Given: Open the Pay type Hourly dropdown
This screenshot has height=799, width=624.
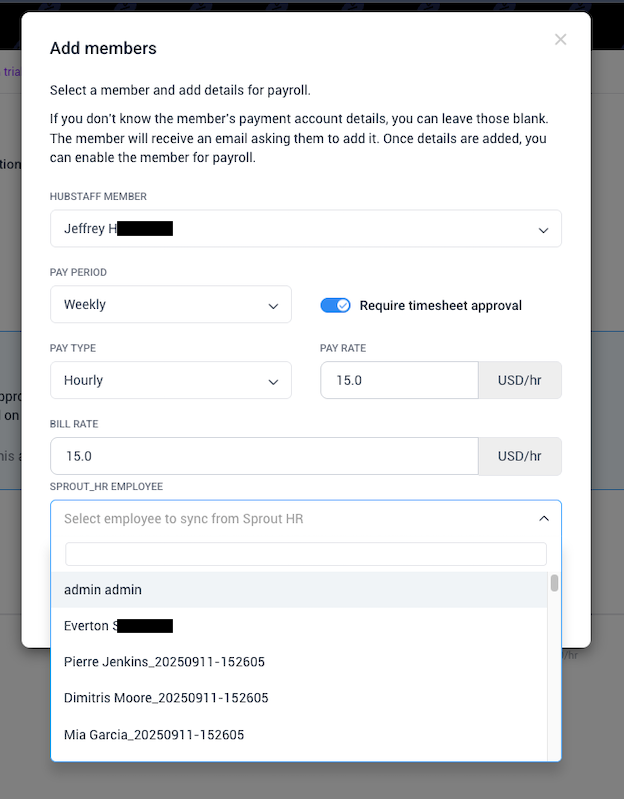Looking at the screenshot, I should click(170, 381).
